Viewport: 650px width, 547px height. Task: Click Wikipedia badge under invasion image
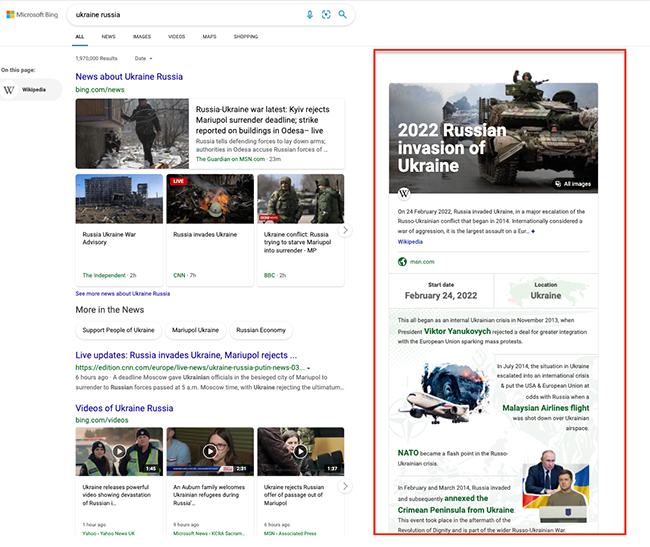pos(404,193)
